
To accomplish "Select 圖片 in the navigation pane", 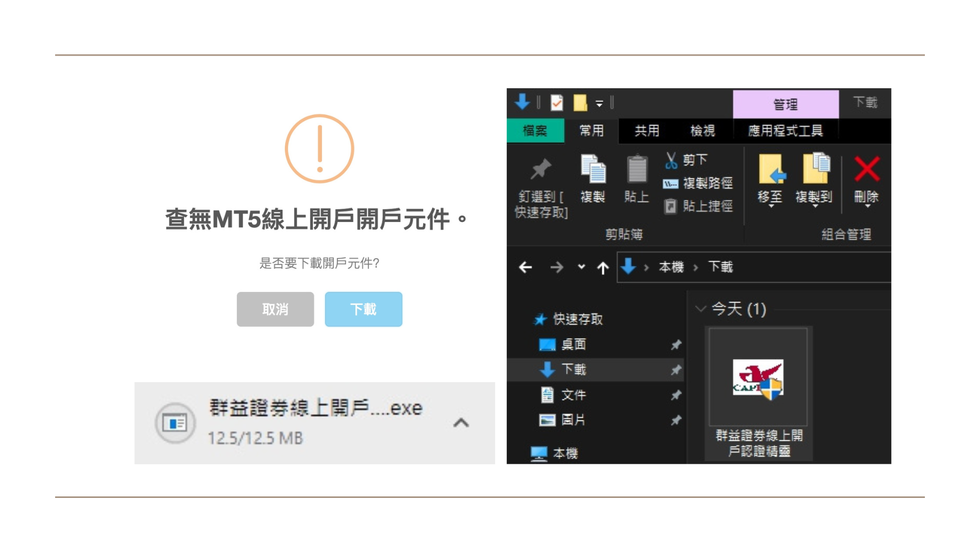I will [x=573, y=420].
